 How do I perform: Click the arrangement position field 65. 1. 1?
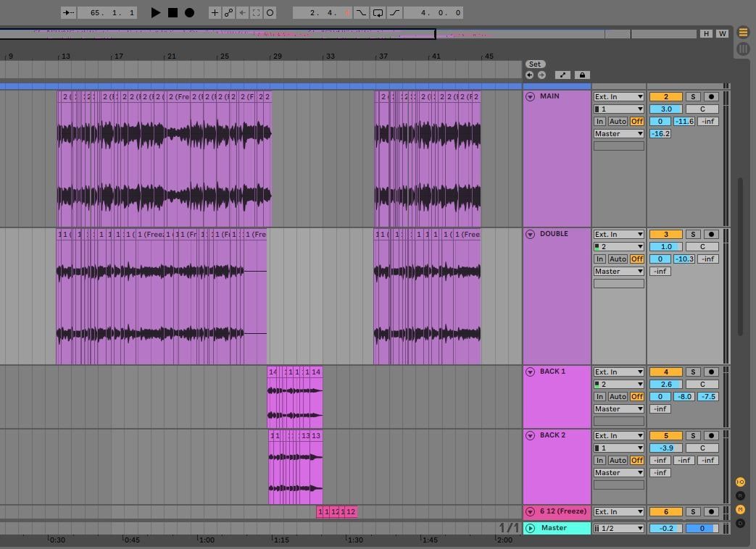[107, 12]
